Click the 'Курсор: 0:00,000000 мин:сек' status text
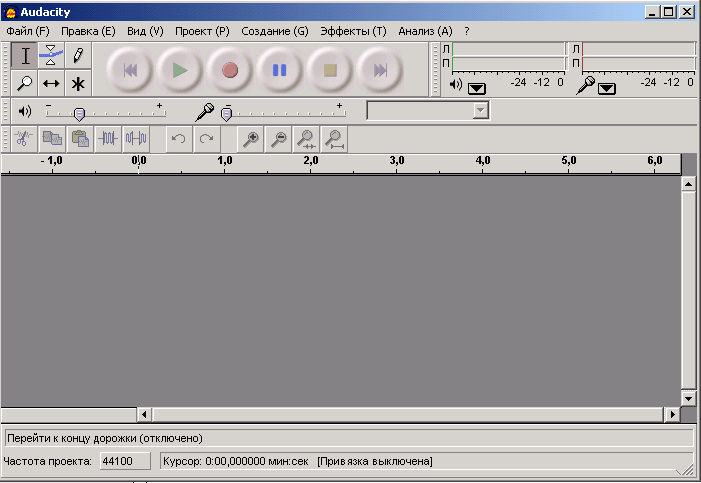Screen dimensions: 701x483 pos(236,461)
